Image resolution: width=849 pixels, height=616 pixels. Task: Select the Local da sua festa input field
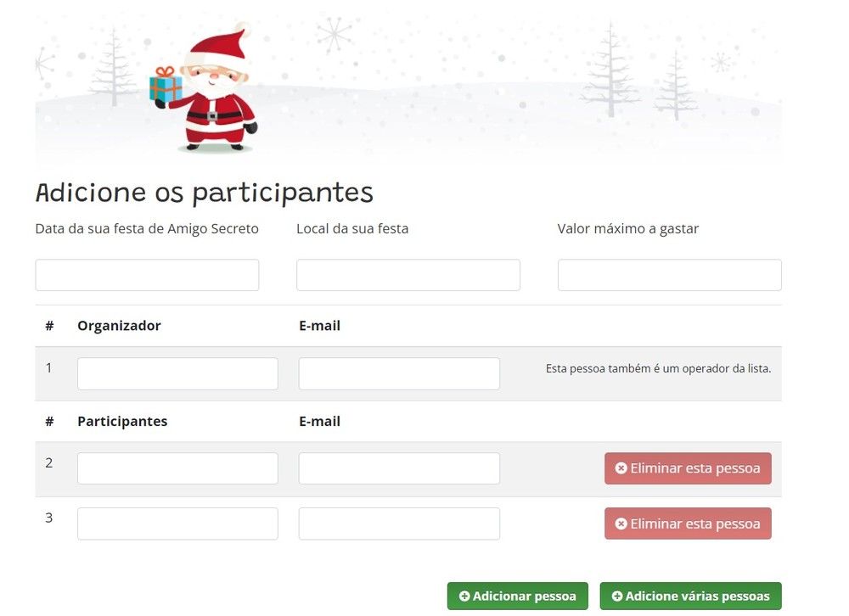click(408, 274)
